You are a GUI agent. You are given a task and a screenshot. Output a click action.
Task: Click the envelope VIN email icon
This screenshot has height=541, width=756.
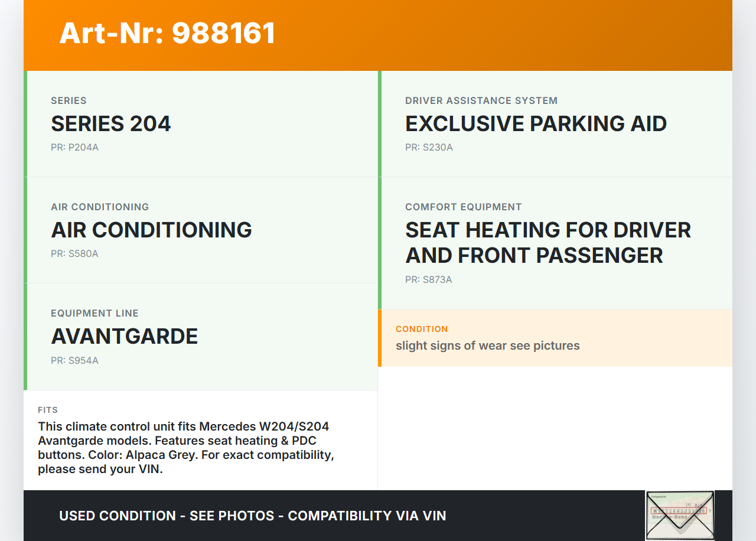point(679,515)
